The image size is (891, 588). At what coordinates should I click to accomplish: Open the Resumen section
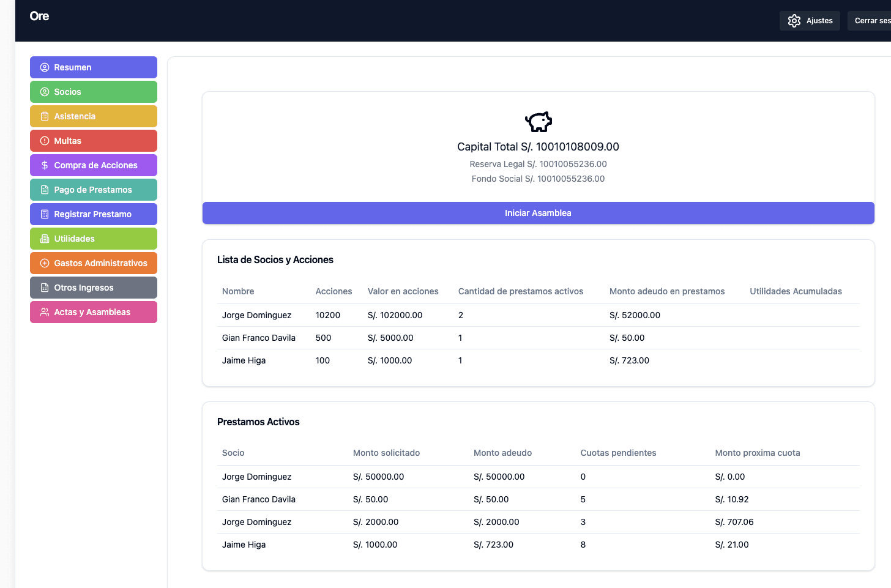point(94,67)
